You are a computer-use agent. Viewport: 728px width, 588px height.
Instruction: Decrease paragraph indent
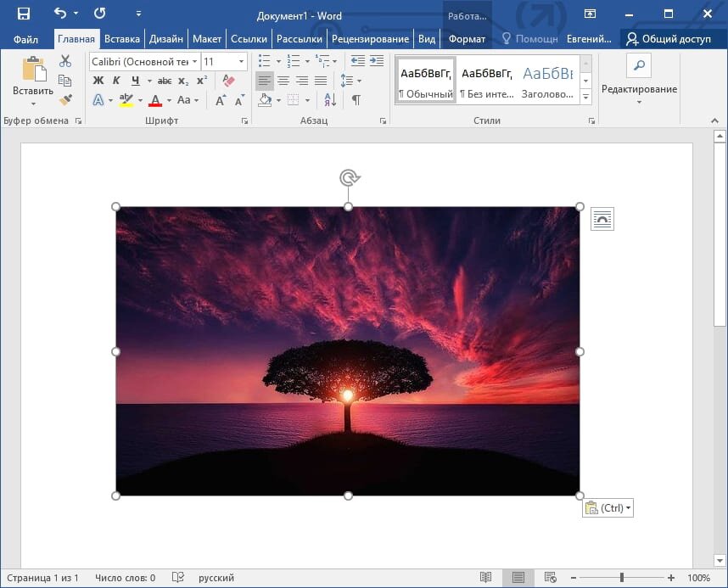tap(357, 61)
